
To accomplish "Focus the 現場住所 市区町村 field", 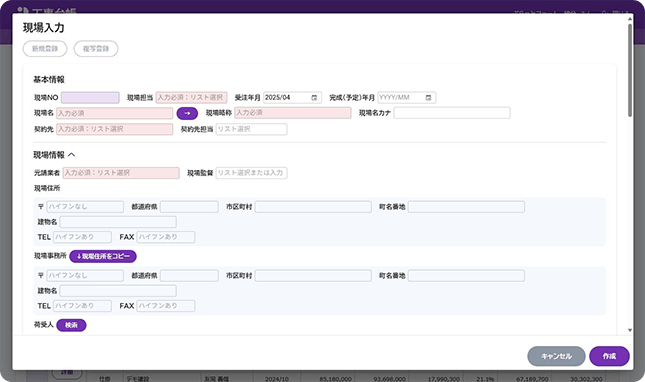I will [x=313, y=206].
